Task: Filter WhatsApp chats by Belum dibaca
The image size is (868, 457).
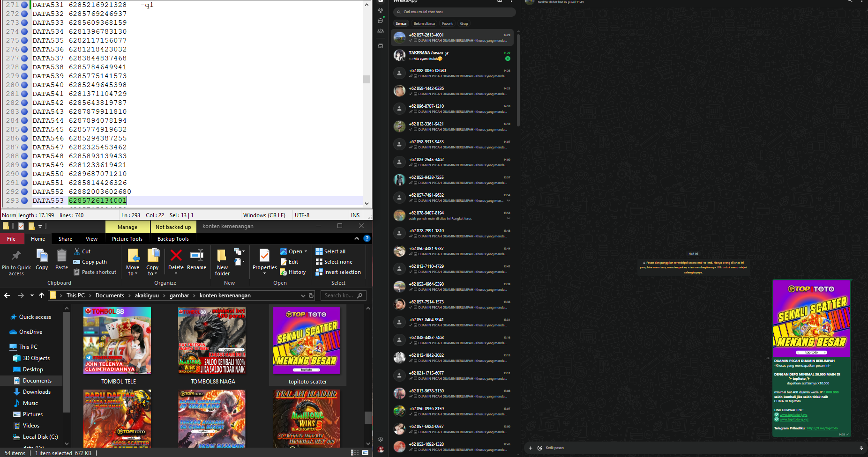Action: click(x=424, y=23)
